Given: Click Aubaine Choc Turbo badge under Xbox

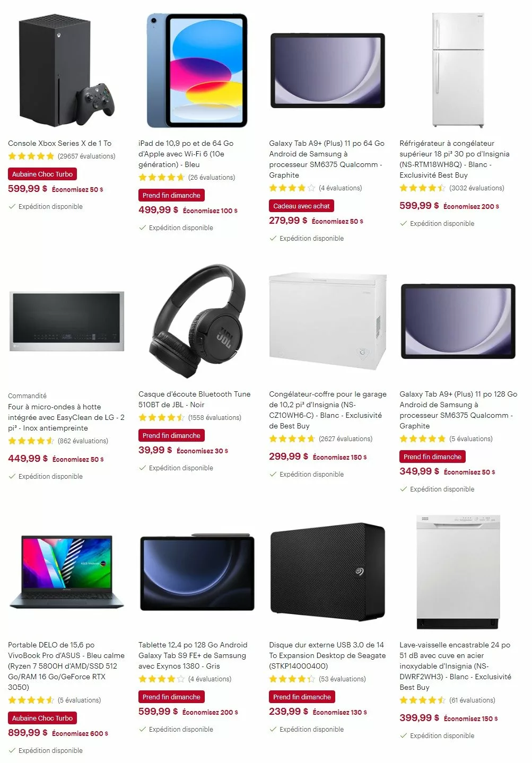Looking at the screenshot, I should coord(42,174).
